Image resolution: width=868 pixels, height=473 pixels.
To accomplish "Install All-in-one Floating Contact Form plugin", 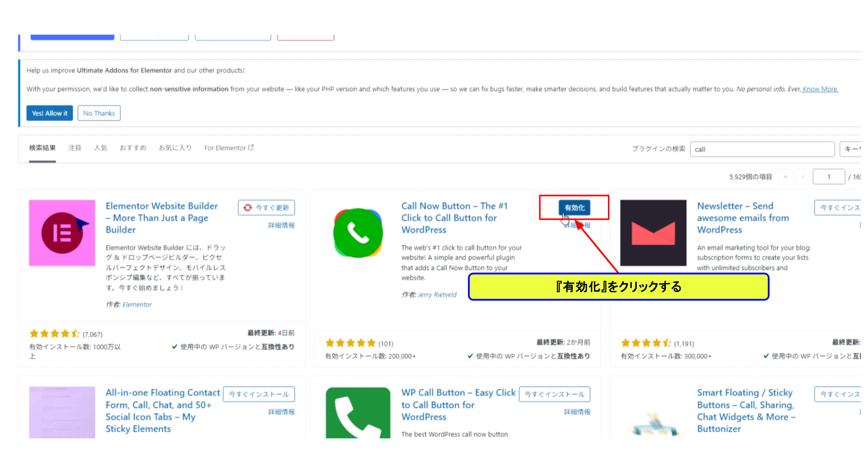I will click(259, 394).
